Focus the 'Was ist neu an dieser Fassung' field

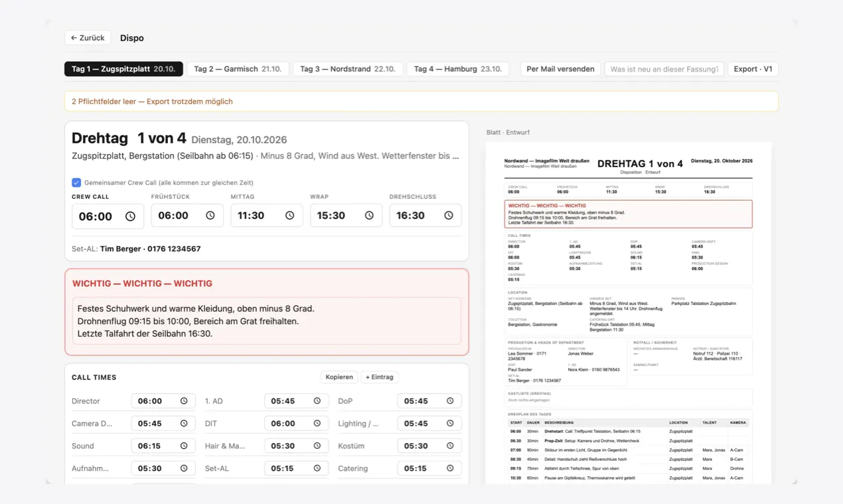(664, 69)
